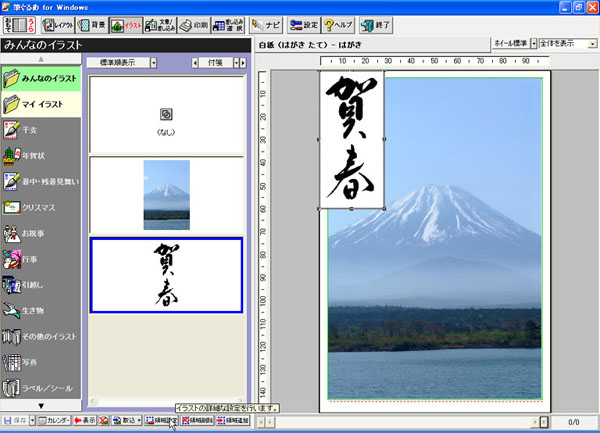This screenshot has width=600, height=433.
Task: Expand the dropdown arrow next to 保存
Action: (33, 420)
